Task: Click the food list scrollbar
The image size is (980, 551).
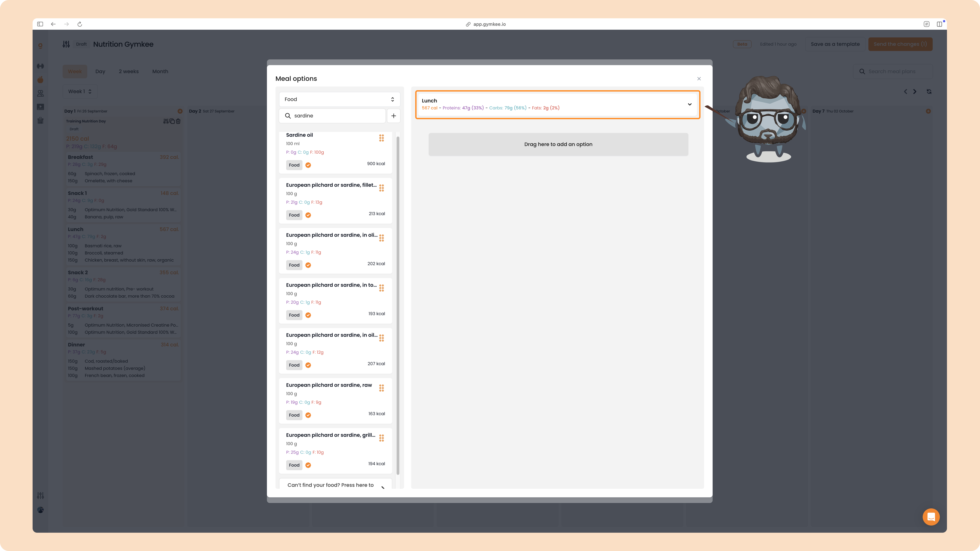Action: tap(398, 306)
